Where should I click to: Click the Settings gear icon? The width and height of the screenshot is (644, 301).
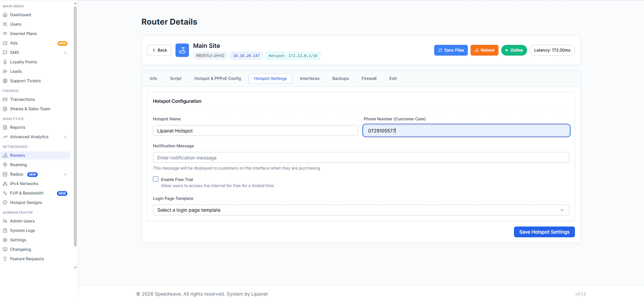point(5,240)
